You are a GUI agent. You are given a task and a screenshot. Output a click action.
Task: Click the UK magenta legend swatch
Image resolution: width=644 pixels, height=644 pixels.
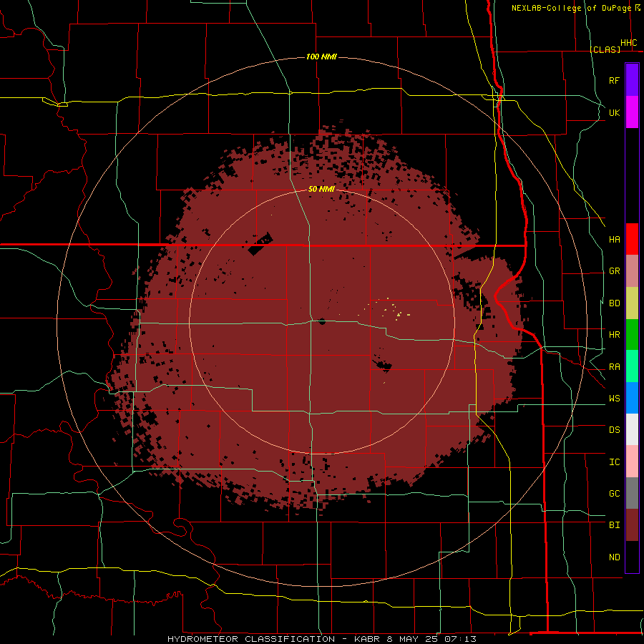tap(632, 112)
